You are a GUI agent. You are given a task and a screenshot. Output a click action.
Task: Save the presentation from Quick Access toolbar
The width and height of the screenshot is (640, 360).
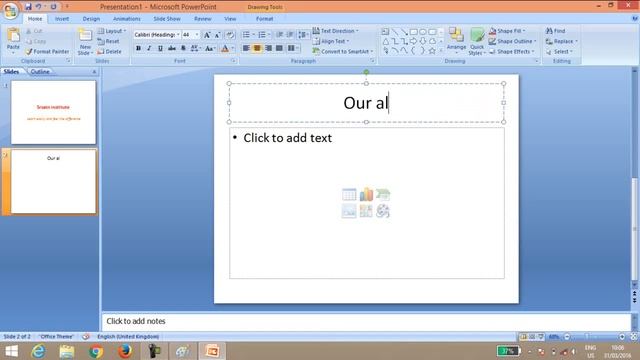tap(28, 7)
